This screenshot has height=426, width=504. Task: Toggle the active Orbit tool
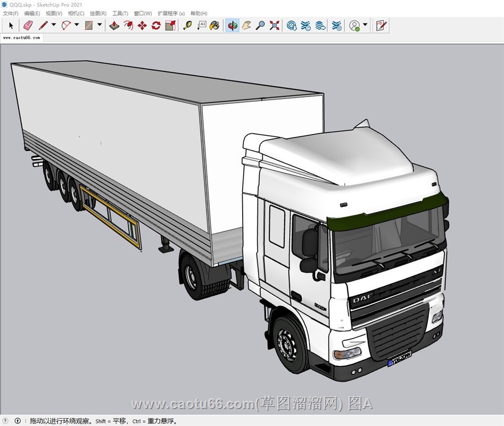coord(232,25)
